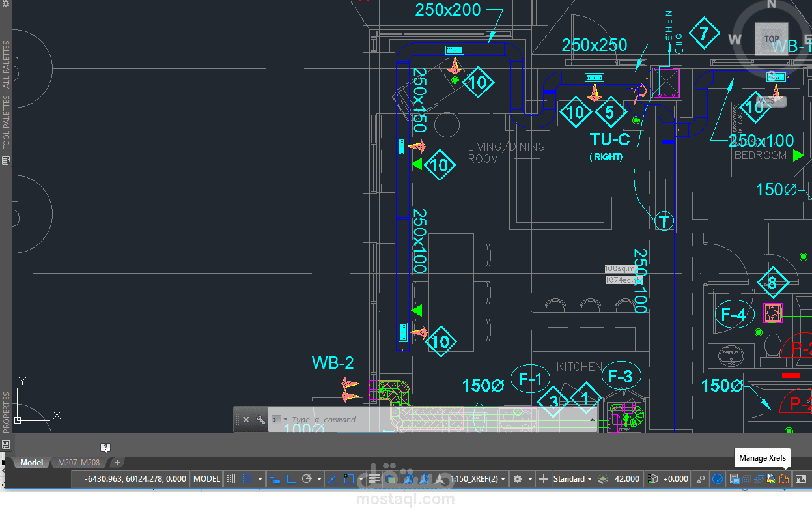Open snap mode settings dropdown arrow

pos(260,479)
